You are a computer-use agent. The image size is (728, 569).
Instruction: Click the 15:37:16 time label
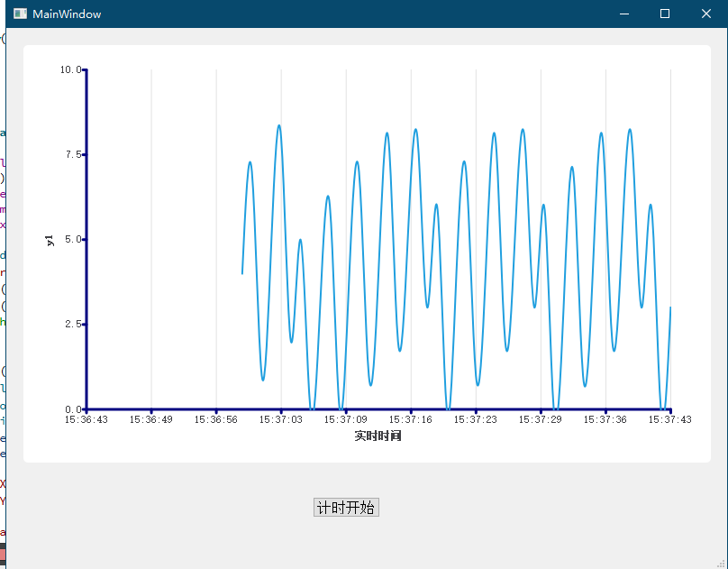(411, 419)
